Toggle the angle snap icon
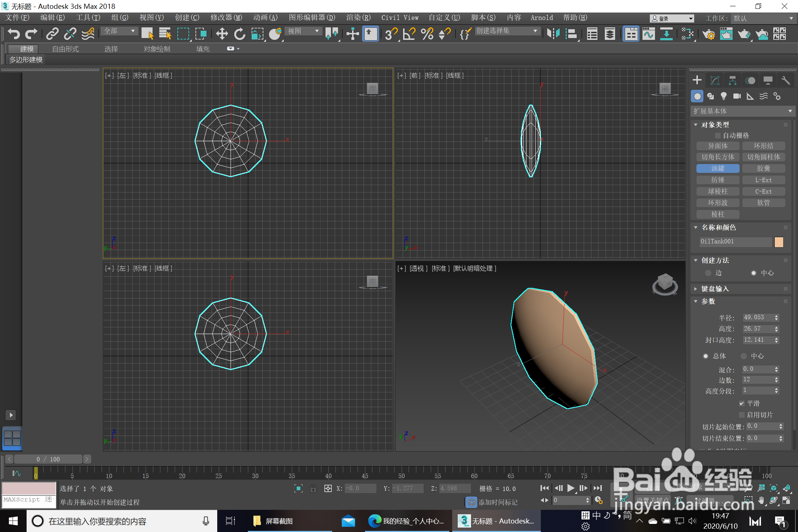 (409, 34)
